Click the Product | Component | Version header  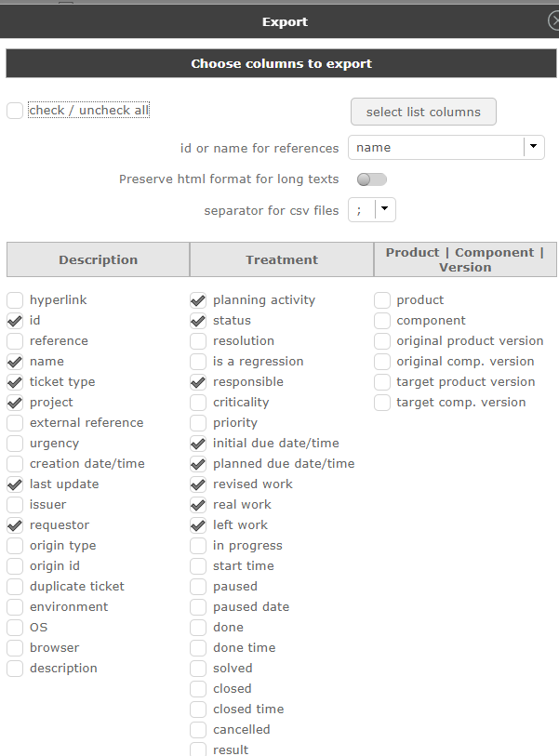tap(465, 259)
